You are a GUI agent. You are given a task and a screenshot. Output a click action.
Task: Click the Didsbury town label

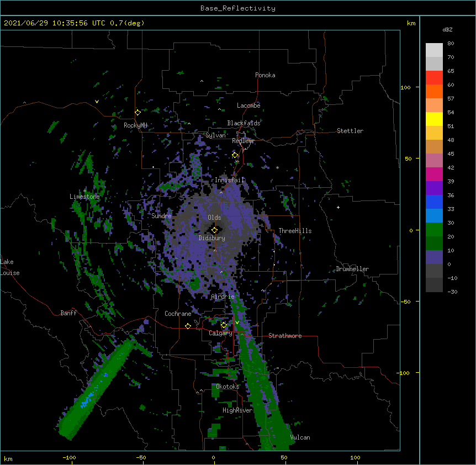click(x=212, y=238)
